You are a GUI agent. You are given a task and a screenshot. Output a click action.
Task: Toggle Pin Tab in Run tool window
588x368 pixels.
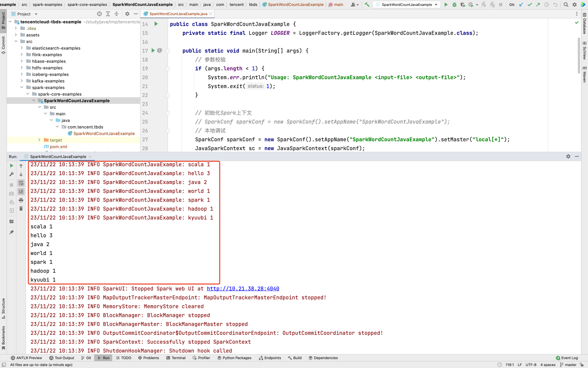(11, 232)
